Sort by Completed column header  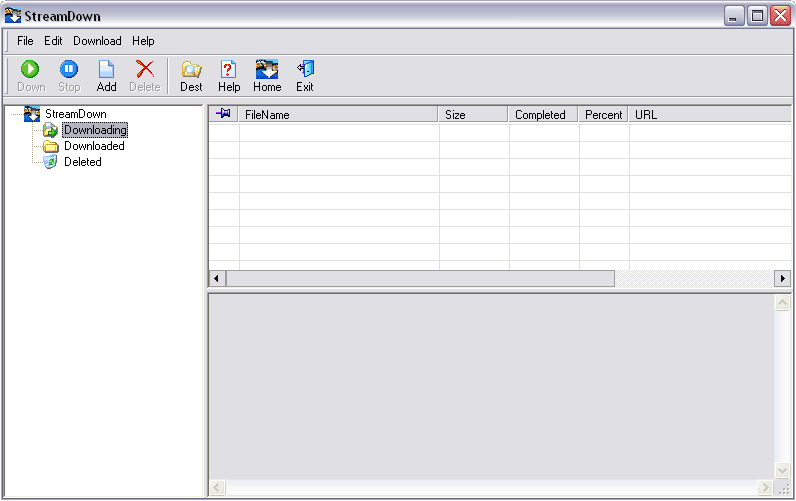[543, 114]
